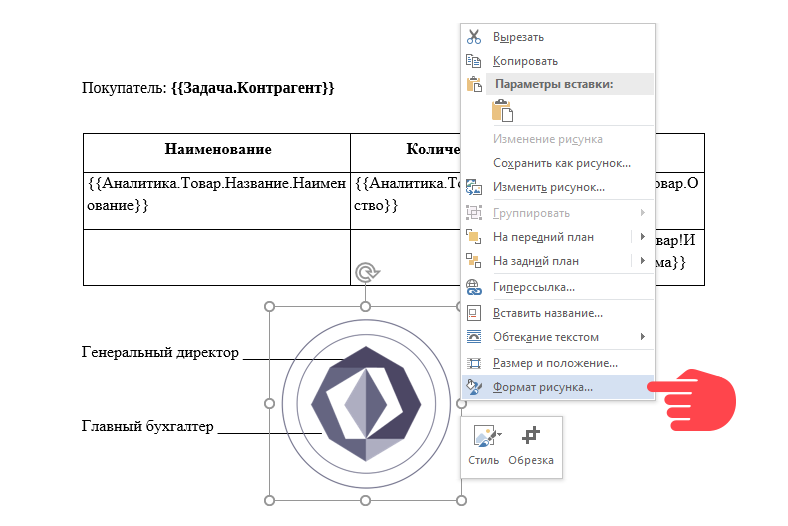
Task: Expand the На передний план submenu arrow
Action: coord(643,237)
